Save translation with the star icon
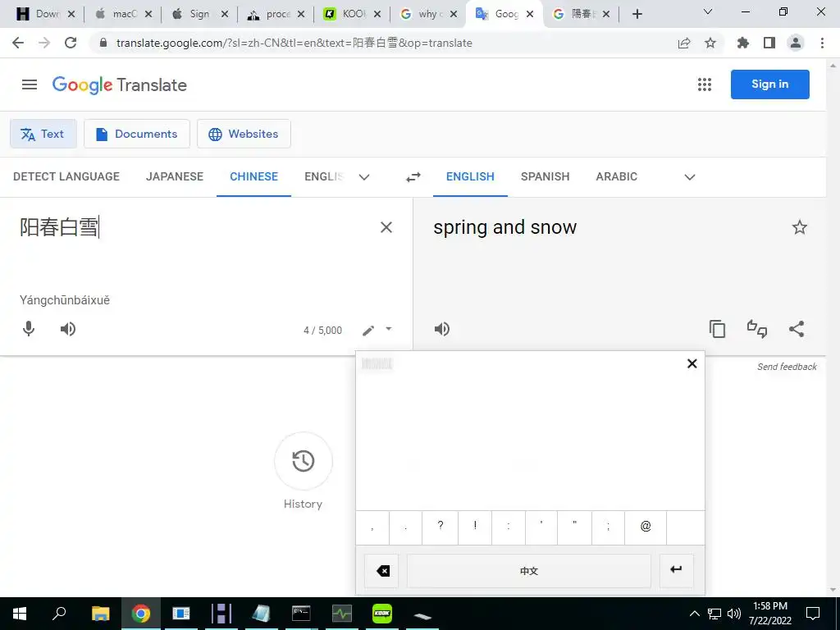The image size is (840, 630). 799,227
